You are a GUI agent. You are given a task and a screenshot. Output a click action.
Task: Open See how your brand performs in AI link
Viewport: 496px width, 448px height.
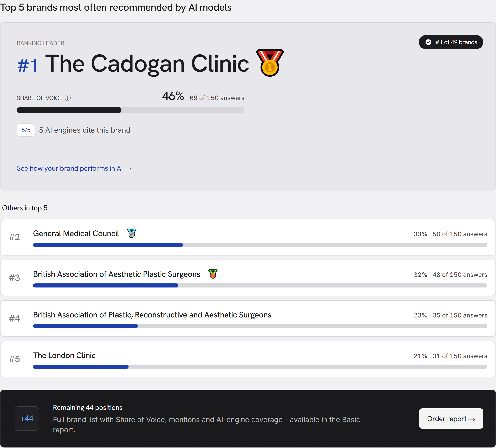(x=74, y=168)
